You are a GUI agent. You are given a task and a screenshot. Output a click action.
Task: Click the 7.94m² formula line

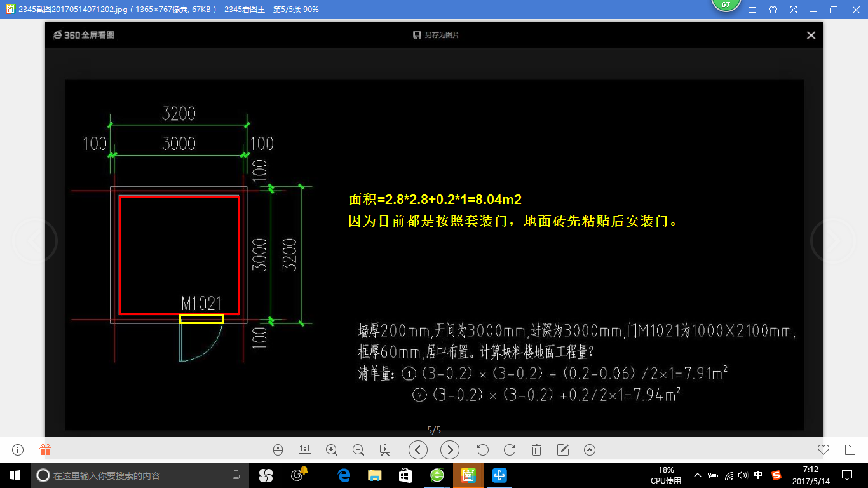coord(547,395)
